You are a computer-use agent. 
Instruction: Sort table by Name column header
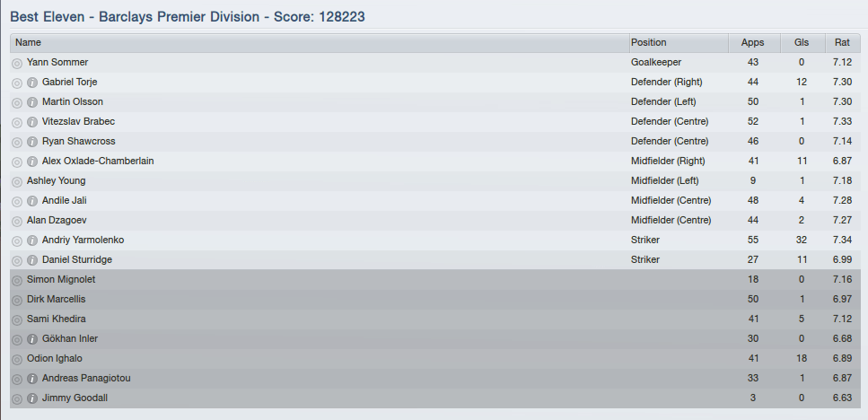319,42
